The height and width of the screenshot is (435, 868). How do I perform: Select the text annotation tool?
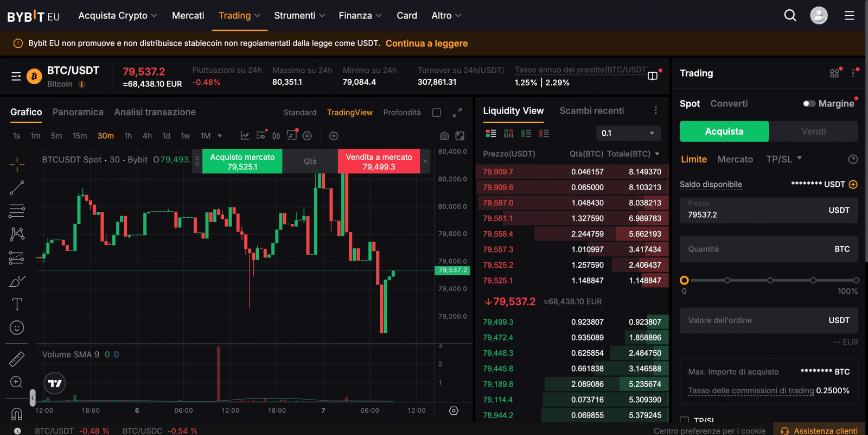click(x=17, y=304)
